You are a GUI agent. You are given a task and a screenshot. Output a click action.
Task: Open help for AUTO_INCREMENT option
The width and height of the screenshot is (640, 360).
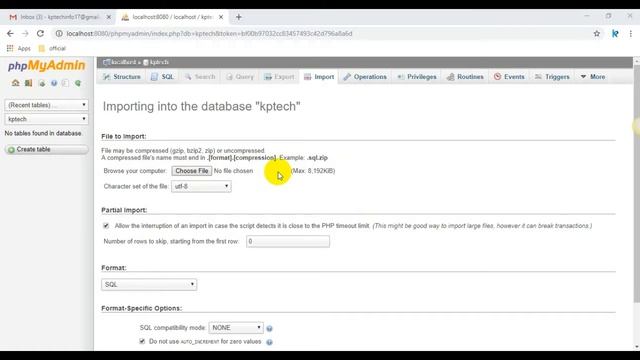[269, 342]
